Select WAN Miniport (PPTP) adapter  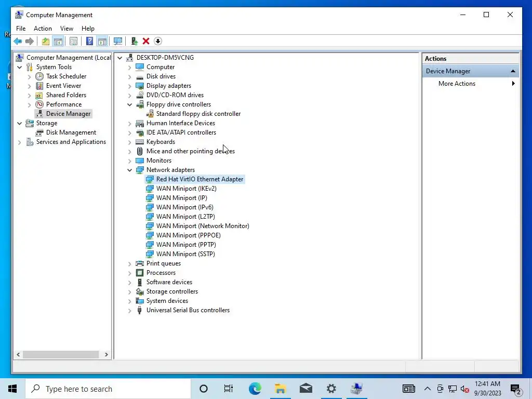[x=186, y=245]
